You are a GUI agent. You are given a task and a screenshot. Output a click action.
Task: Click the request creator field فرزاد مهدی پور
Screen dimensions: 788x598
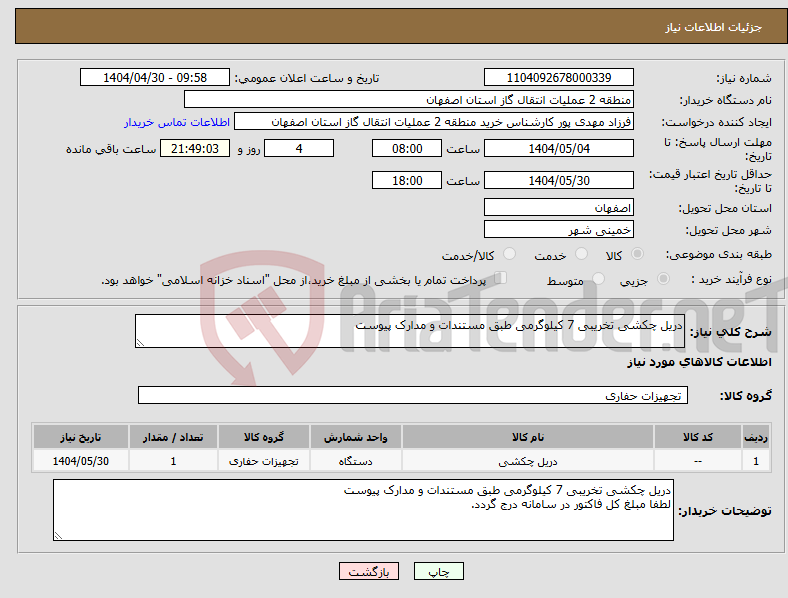pyautogui.click(x=434, y=122)
